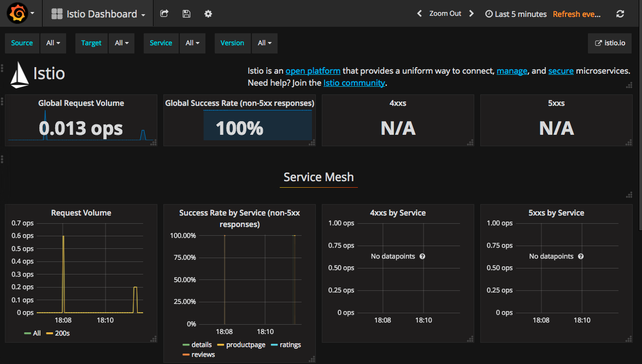This screenshot has height=364, width=642.
Task: Shift time range forward with right arrow
Action: (472, 14)
